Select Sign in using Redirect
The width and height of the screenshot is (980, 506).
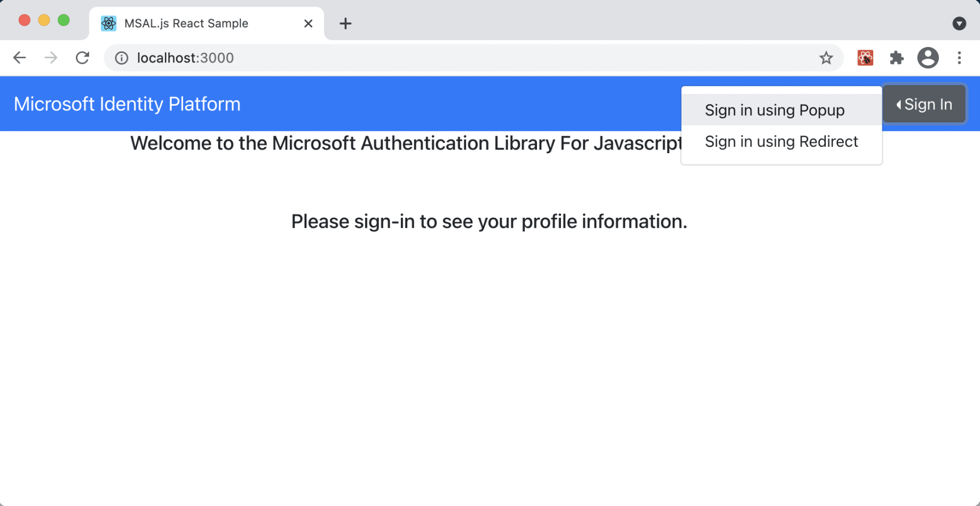[x=781, y=141]
